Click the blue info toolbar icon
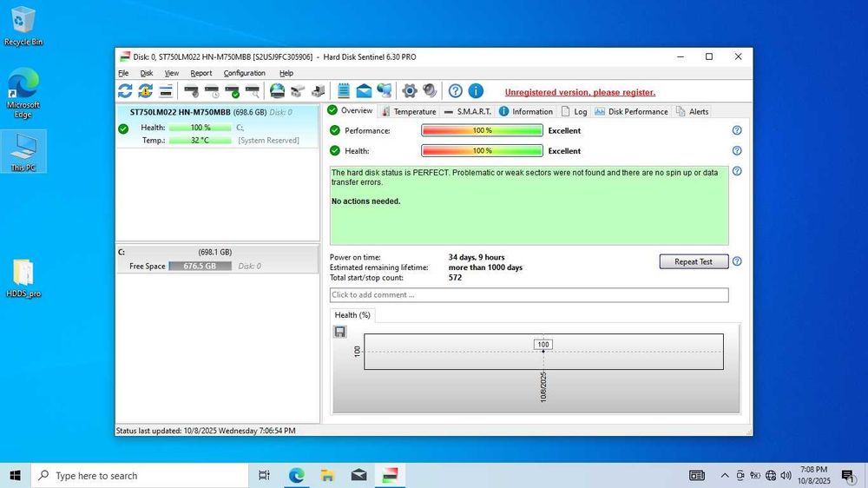This screenshot has height=488, width=868. (476, 91)
